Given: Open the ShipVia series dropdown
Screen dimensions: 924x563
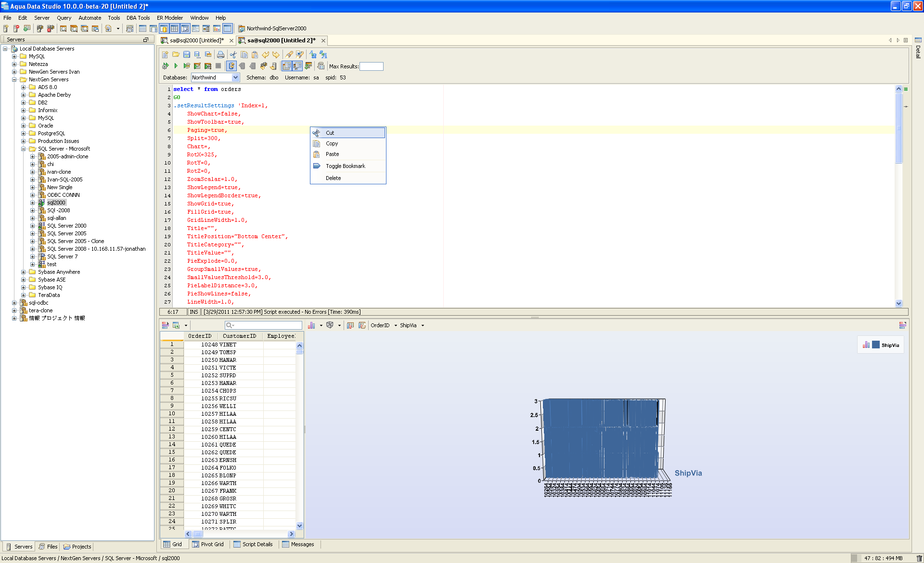Looking at the screenshot, I should (423, 325).
